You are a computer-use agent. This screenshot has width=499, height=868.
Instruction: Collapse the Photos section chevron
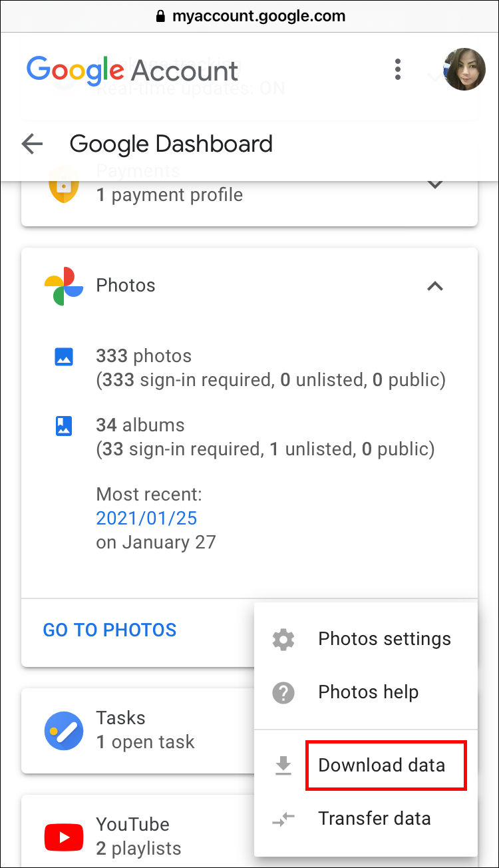(435, 286)
